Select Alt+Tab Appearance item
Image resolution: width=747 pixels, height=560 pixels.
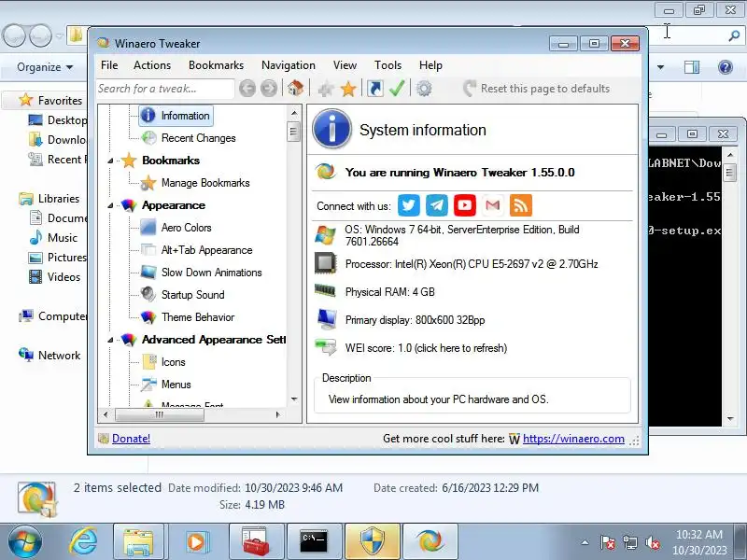(x=206, y=250)
